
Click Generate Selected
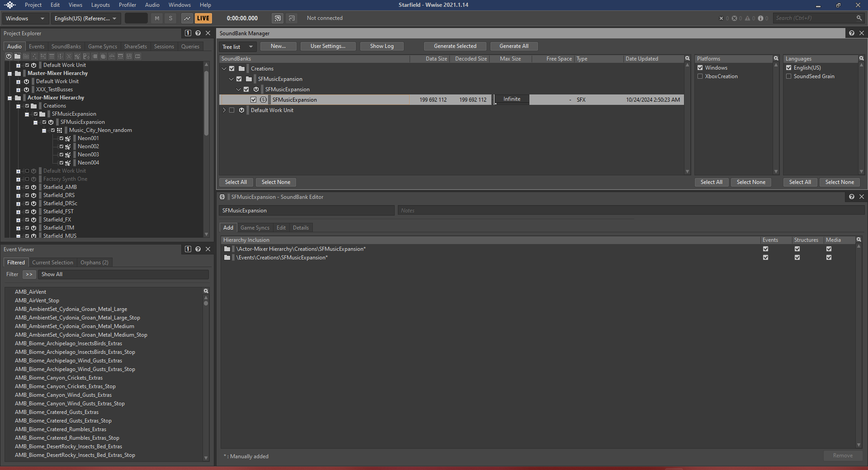click(455, 46)
